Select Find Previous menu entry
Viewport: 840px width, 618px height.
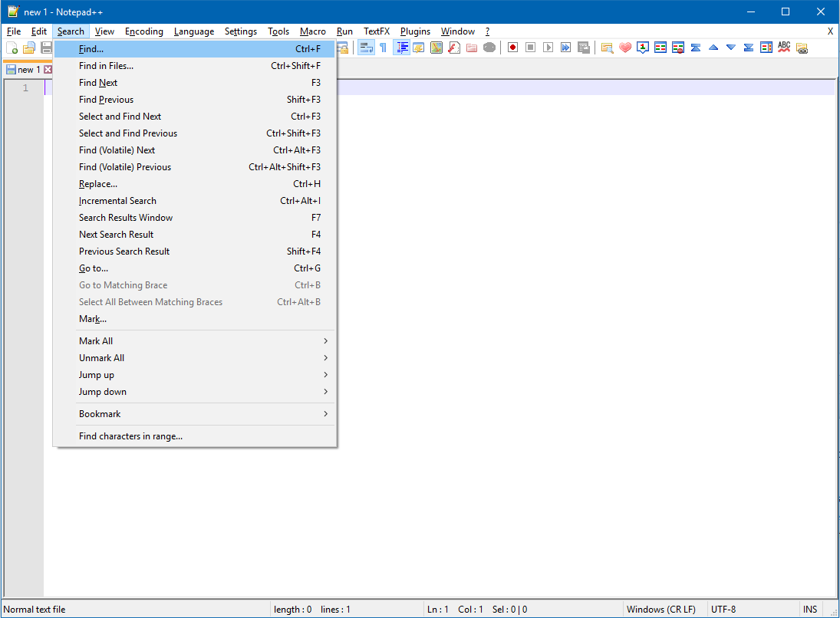(x=194, y=100)
